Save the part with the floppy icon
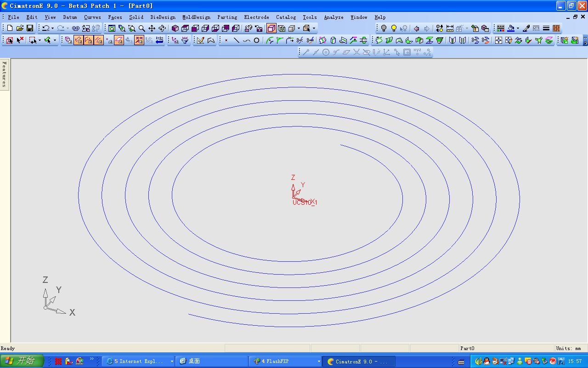The height and width of the screenshot is (368, 588). [30, 29]
